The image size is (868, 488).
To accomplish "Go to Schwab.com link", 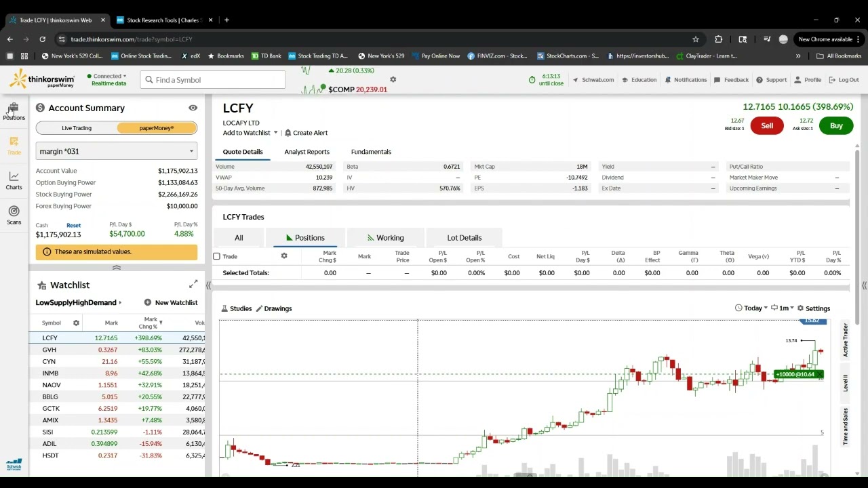I will coord(593,80).
